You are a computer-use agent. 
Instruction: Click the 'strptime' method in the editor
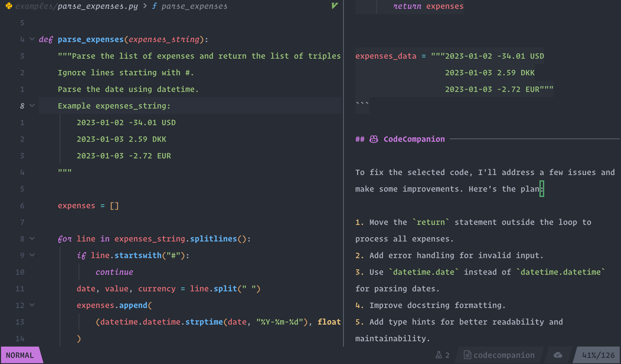[x=204, y=322]
